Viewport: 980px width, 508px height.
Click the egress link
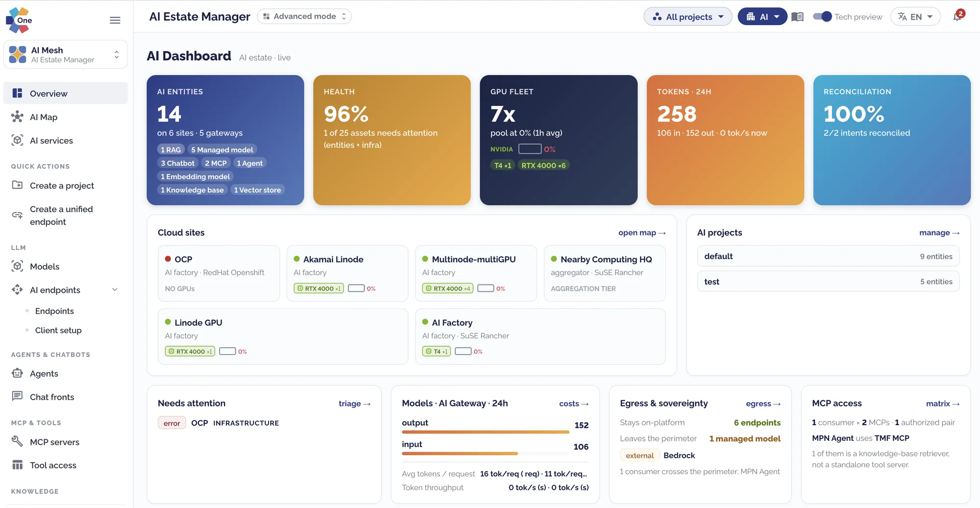coord(763,404)
